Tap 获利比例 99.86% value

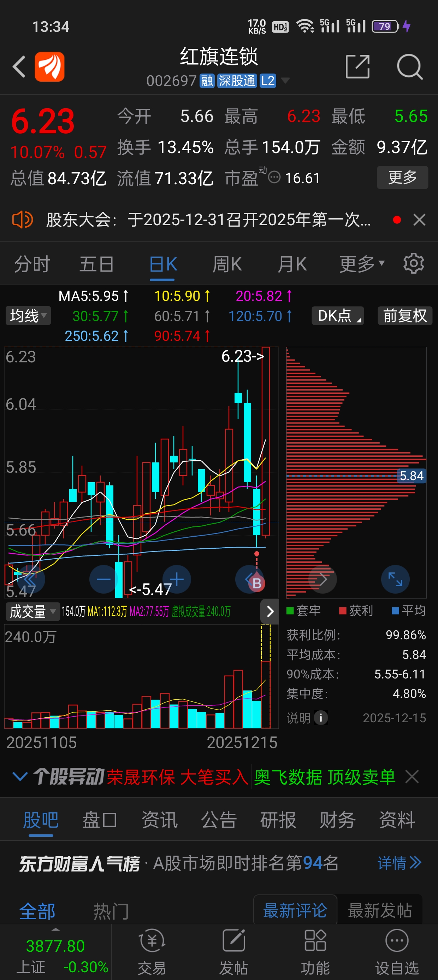[x=406, y=635]
